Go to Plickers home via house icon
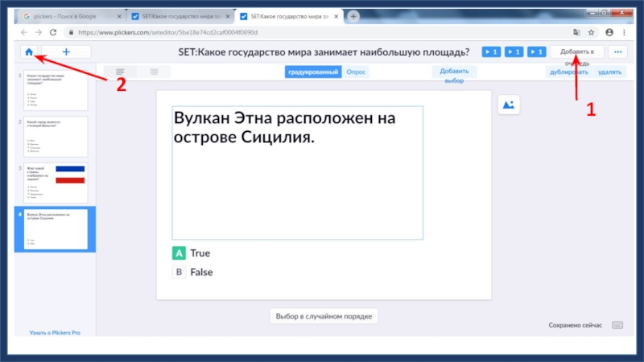 pos(30,51)
